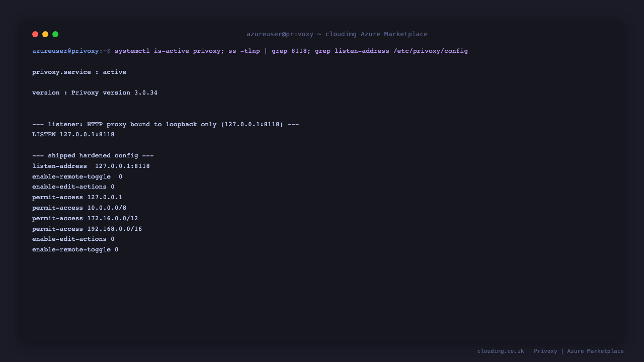Viewport: 644px width, 362px height.
Task: Click the 'permit-access 172.16.0.0/12' line
Action: pos(85,218)
